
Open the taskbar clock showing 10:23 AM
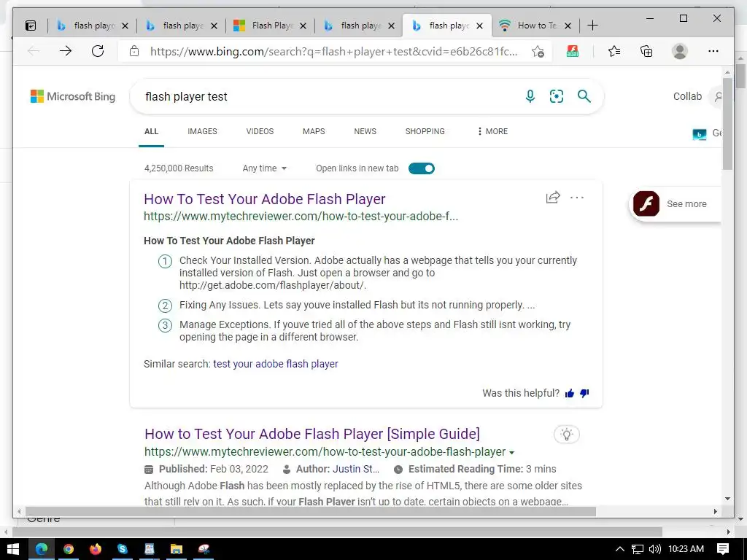coord(686,549)
